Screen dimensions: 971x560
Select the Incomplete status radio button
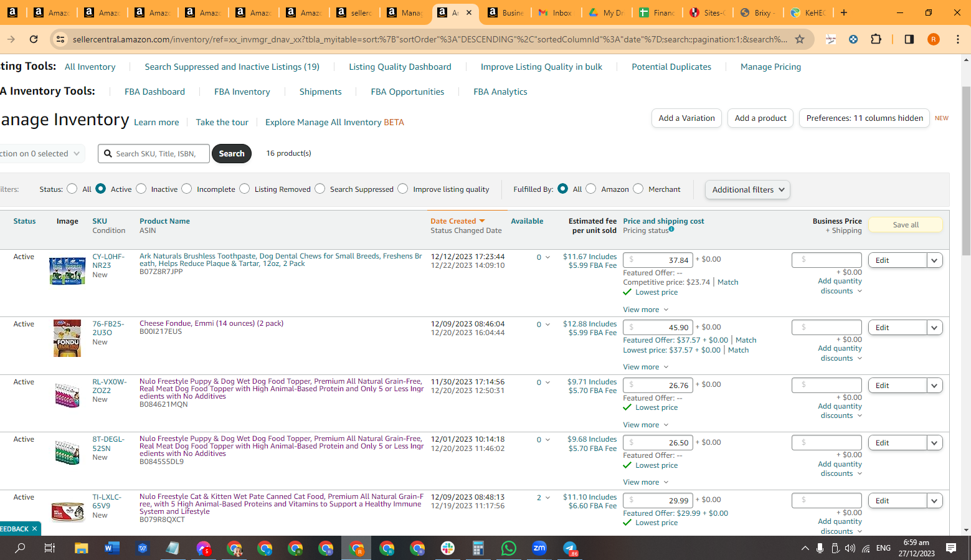(186, 189)
